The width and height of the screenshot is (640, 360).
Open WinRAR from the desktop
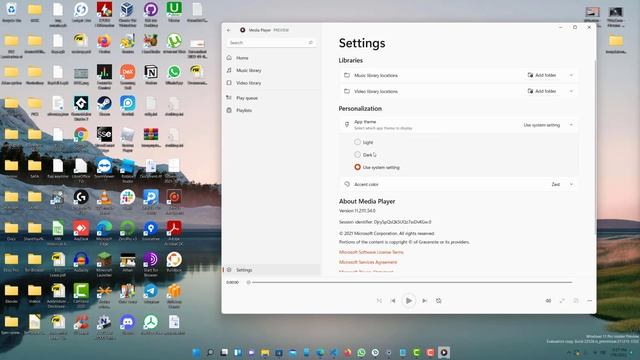151,137
